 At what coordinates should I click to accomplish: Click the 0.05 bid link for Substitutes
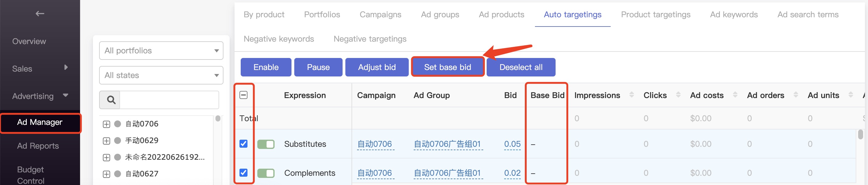point(512,144)
